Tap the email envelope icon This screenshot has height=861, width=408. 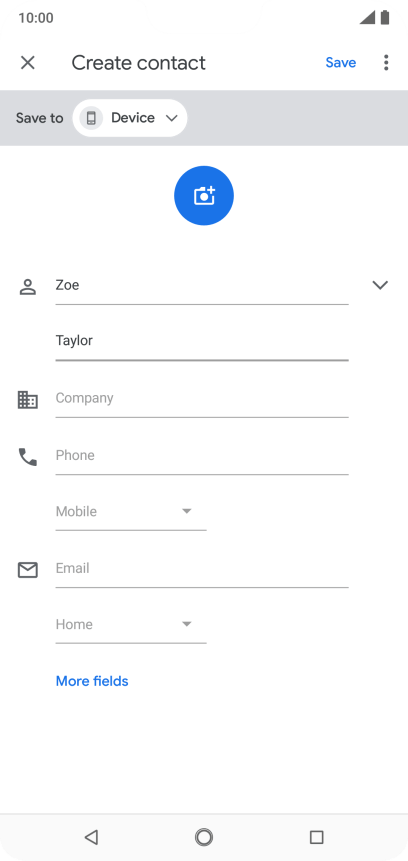click(x=27, y=570)
